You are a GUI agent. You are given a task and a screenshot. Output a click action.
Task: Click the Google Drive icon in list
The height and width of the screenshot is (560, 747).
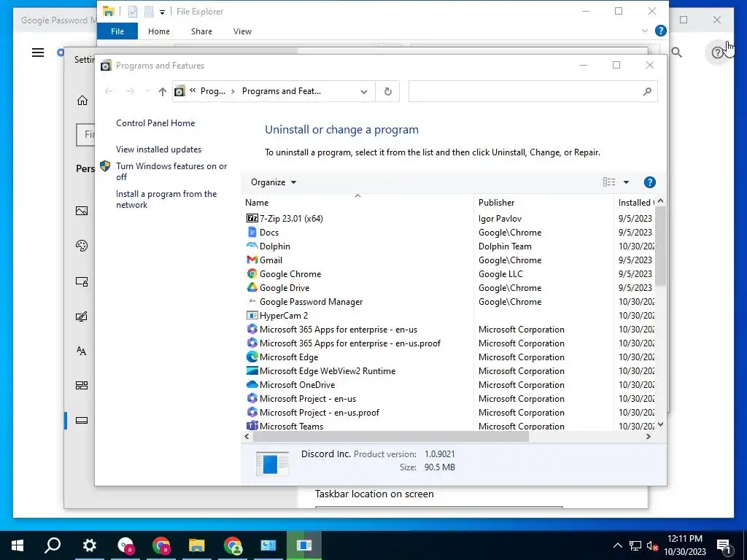tap(252, 287)
